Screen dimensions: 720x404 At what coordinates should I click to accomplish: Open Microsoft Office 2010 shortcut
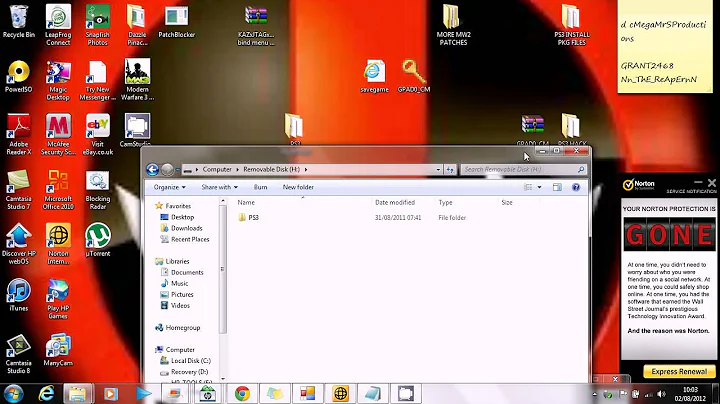(58, 189)
